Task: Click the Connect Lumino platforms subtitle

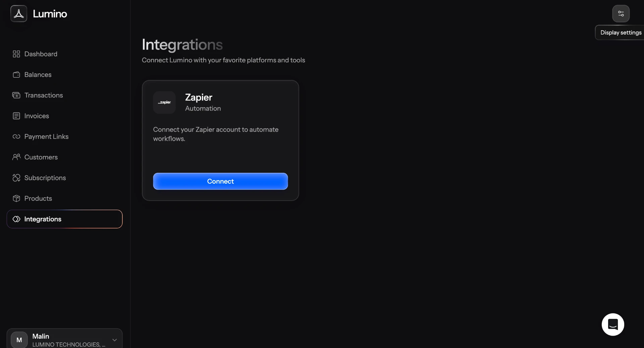Action: click(223, 60)
